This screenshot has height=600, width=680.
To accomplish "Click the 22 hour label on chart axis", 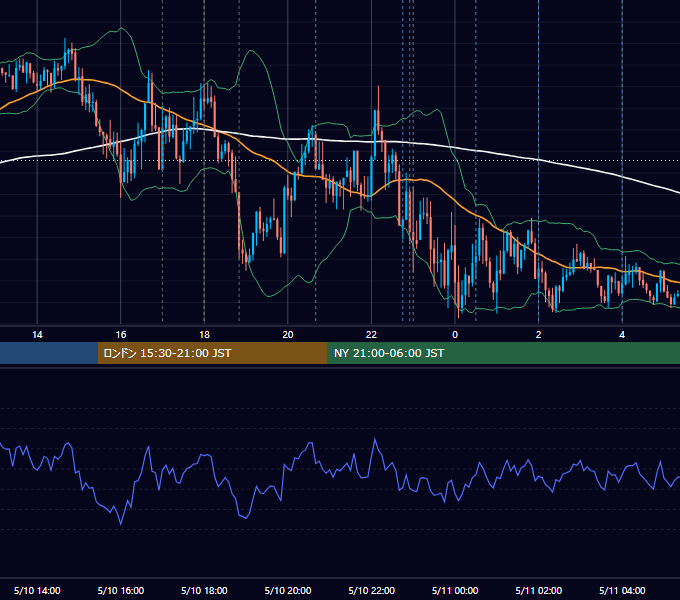I will (371, 335).
